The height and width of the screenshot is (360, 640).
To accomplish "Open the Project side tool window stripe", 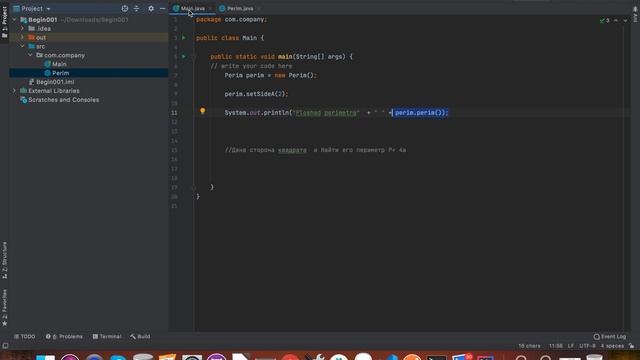I will (x=4, y=22).
